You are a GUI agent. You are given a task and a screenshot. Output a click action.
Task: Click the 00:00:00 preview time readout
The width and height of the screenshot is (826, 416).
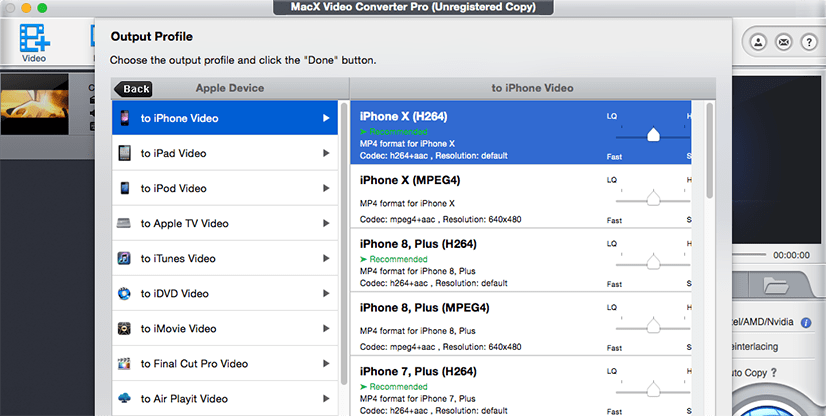(x=791, y=255)
